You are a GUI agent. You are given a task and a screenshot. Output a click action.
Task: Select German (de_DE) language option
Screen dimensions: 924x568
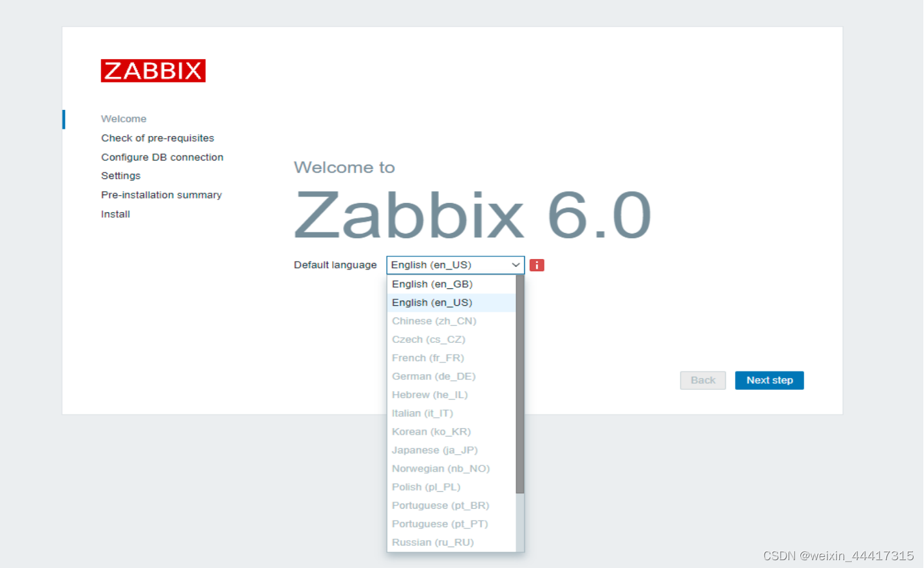pos(433,376)
